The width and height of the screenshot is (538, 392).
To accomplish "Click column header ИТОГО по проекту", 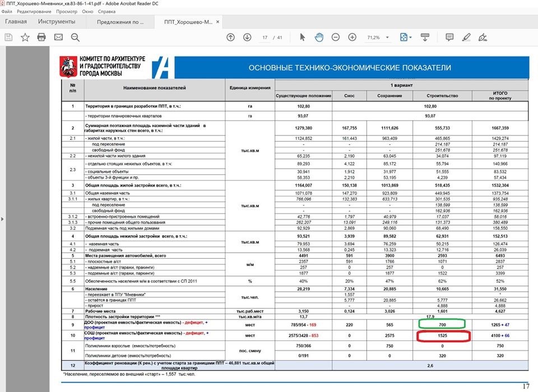I will pyautogui.click(x=500, y=96).
